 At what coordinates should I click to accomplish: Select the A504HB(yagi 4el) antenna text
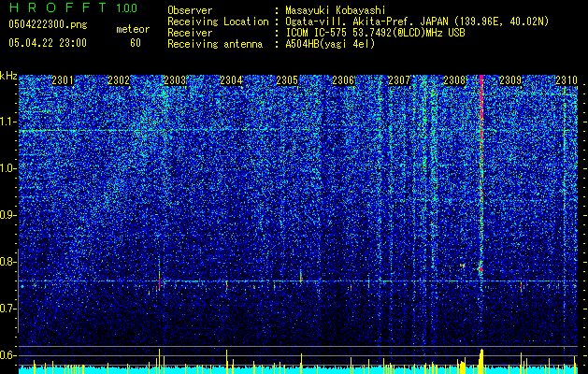[330, 44]
